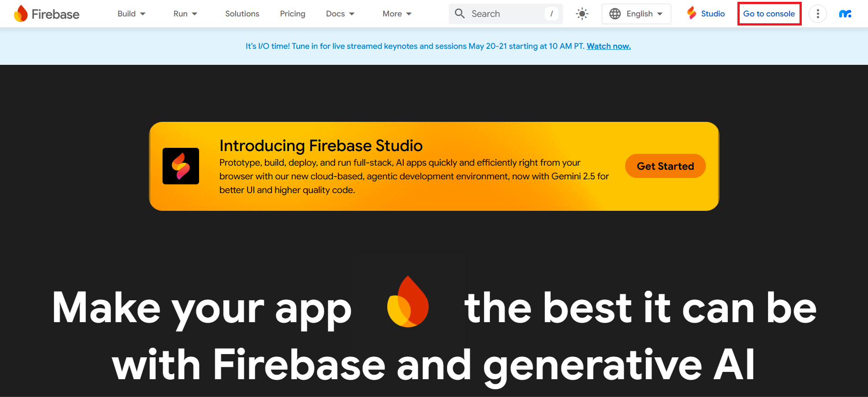The height and width of the screenshot is (397, 868).
Task: Click the Go to console button
Action: point(769,14)
